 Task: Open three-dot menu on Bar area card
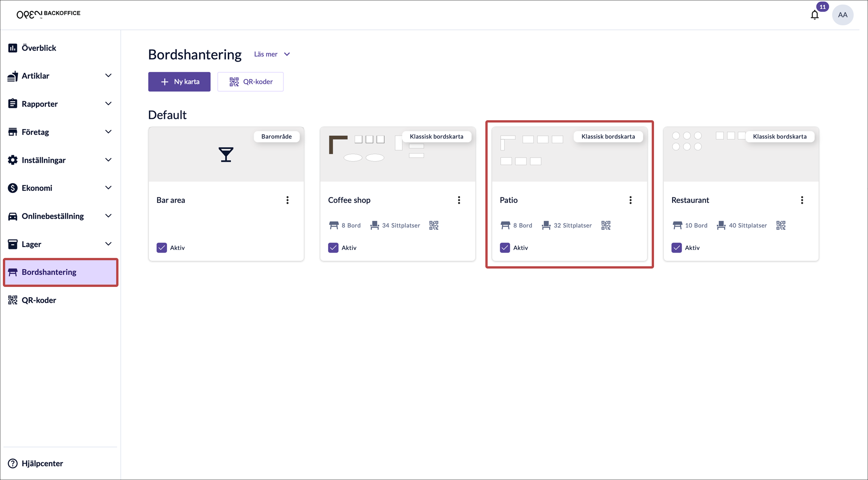click(287, 200)
